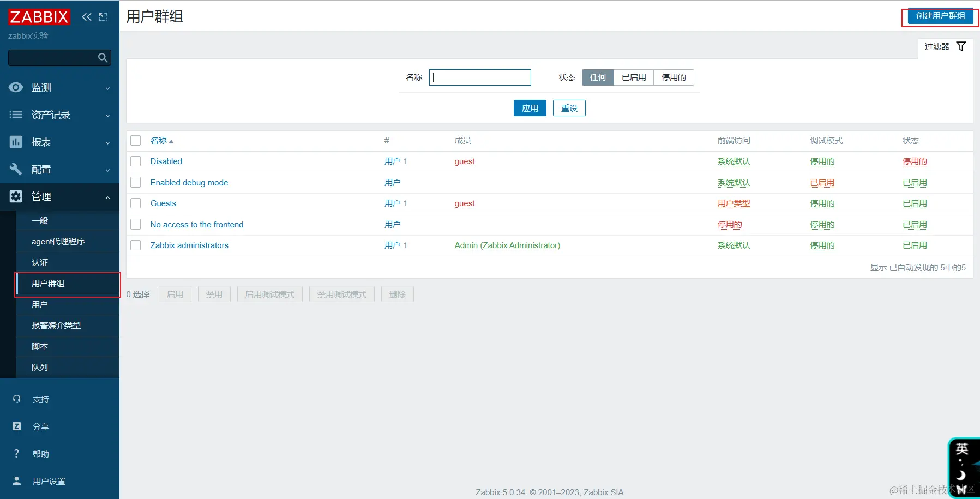The width and height of the screenshot is (980, 499).
Task: Click the filter funnel icon
Action: pos(961,46)
